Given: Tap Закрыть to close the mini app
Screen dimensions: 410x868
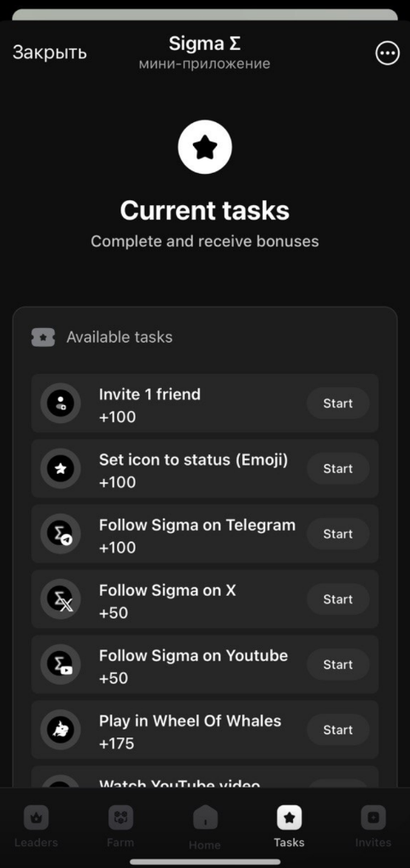Looking at the screenshot, I should (50, 52).
